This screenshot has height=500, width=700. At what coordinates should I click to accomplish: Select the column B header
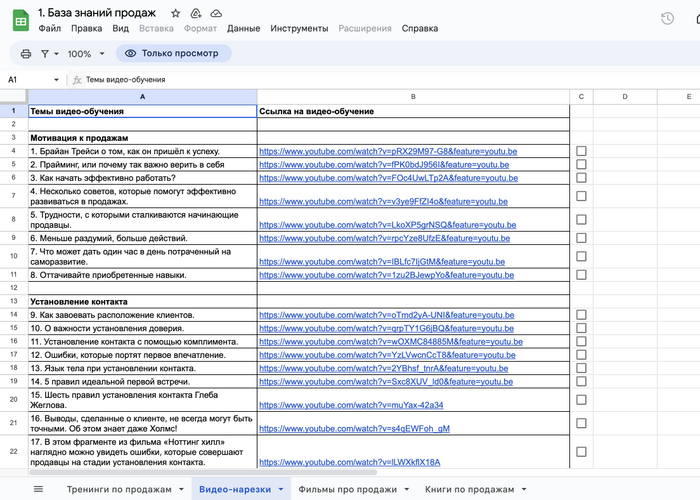click(x=412, y=96)
